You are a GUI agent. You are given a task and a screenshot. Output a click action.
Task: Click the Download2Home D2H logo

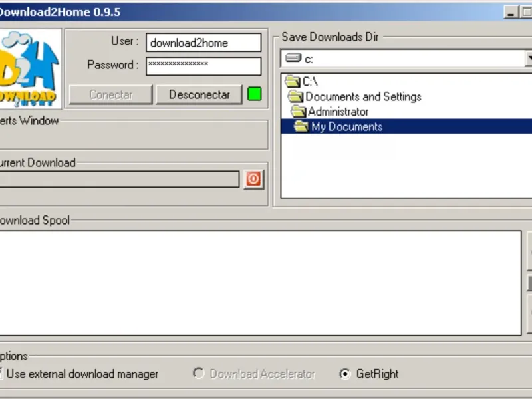coord(30,69)
